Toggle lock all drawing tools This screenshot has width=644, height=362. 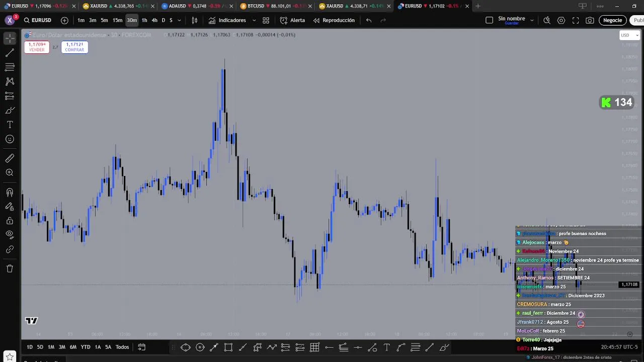click(x=10, y=221)
